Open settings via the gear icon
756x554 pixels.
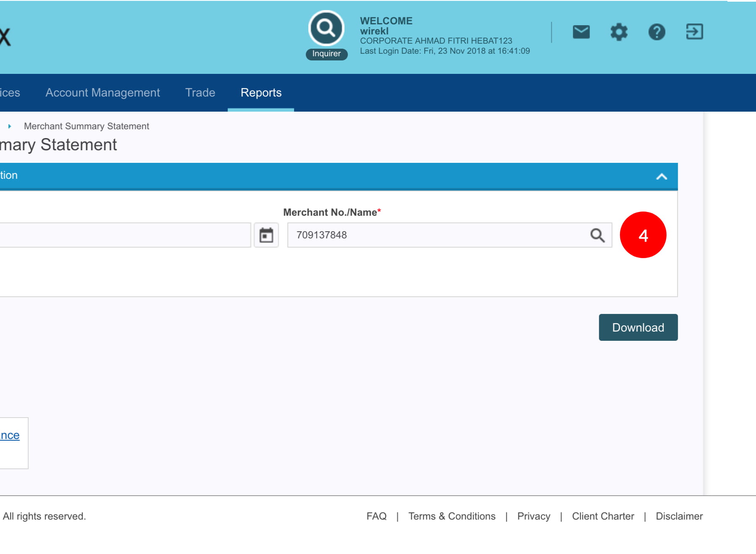(619, 32)
